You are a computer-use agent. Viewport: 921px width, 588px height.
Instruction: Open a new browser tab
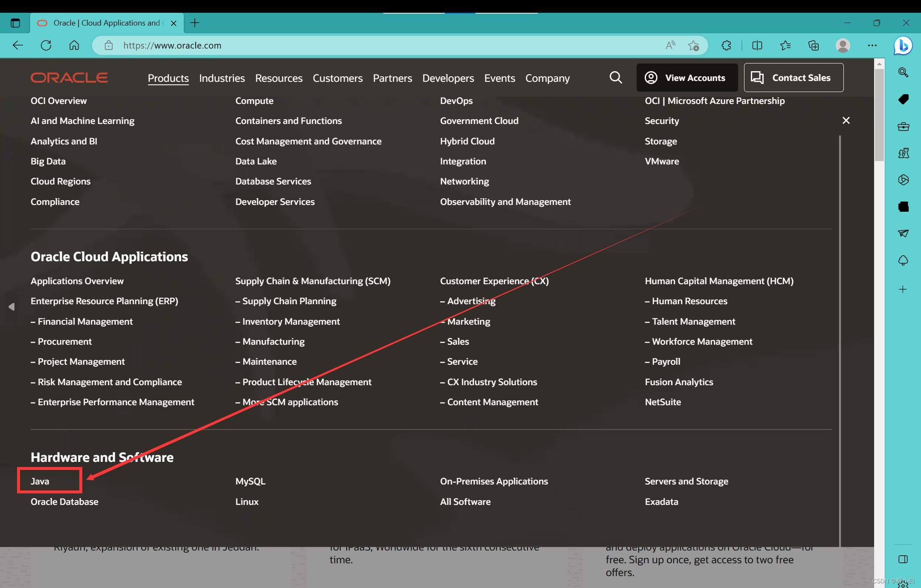[195, 23]
